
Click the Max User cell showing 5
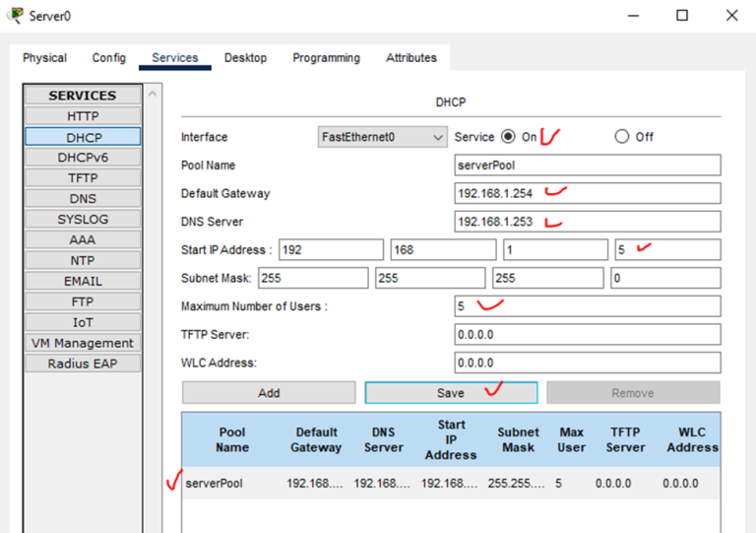[x=559, y=483]
